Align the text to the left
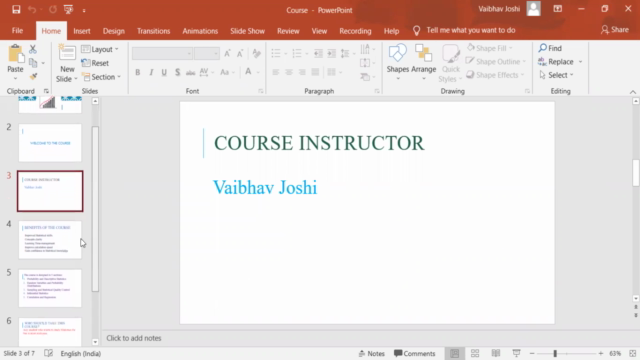 point(276,72)
